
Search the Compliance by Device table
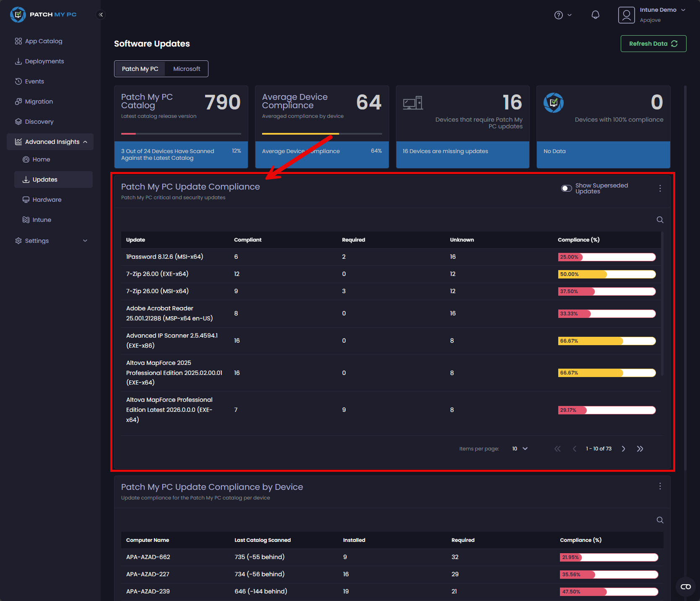(x=660, y=520)
